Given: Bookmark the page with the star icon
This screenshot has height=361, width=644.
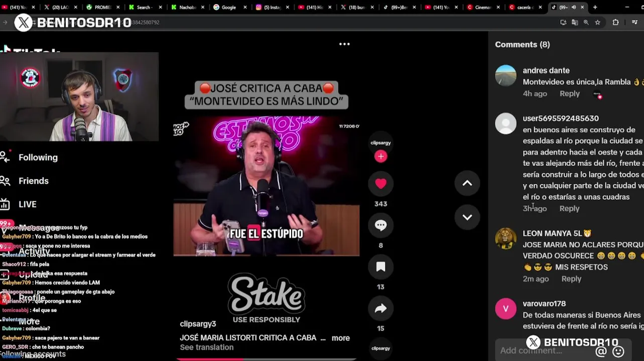Looking at the screenshot, I should pyautogui.click(x=597, y=23).
